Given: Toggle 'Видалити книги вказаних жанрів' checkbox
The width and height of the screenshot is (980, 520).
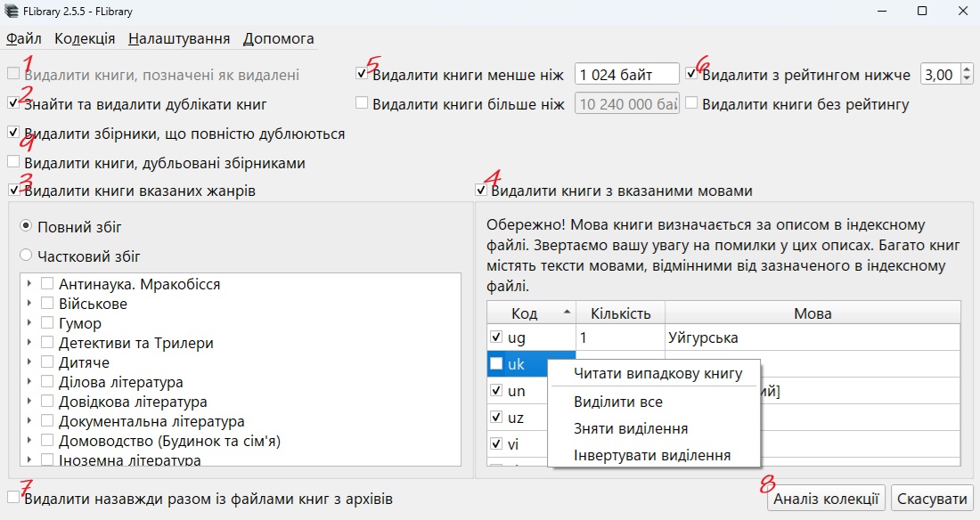Looking at the screenshot, I should 13,190.
